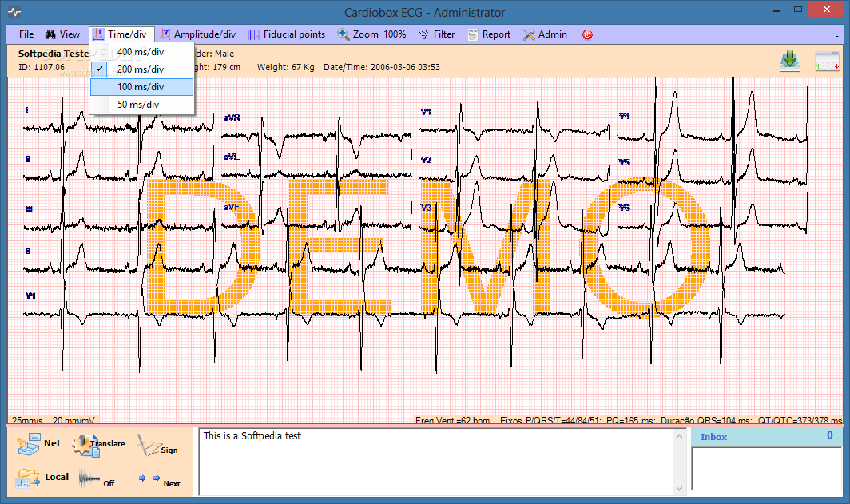Click the V5 lead label
Screen dimensions: 850x504
[x=624, y=162]
